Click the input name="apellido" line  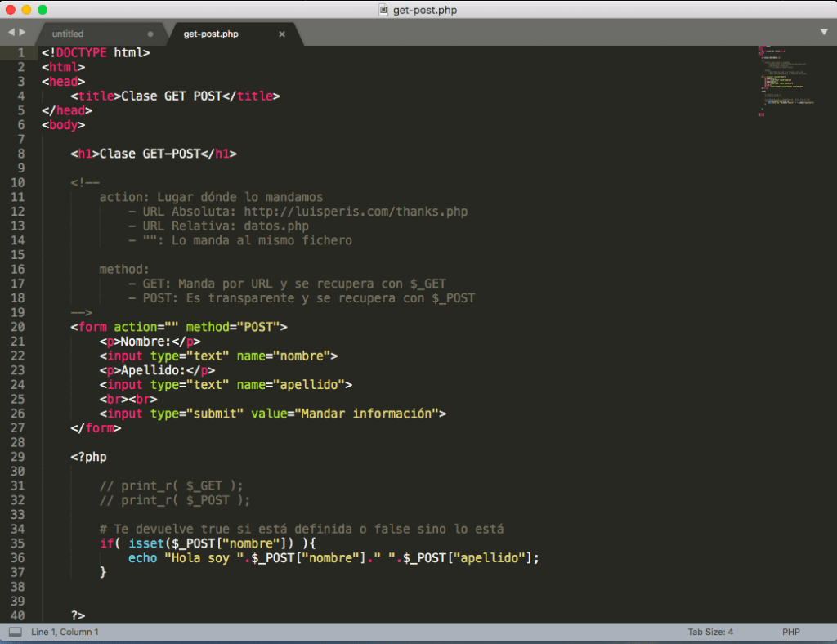coord(226,385)
